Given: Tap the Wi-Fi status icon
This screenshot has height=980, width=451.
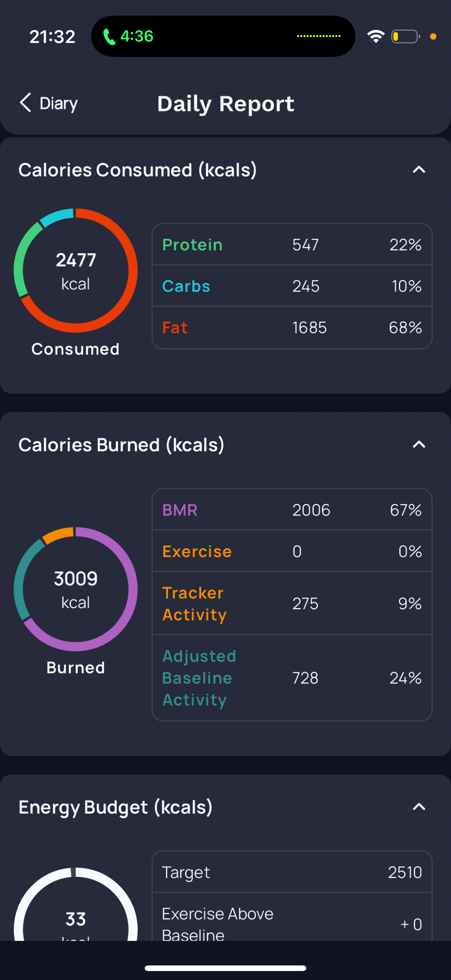Looking at the screenshot, I should 375,37.
